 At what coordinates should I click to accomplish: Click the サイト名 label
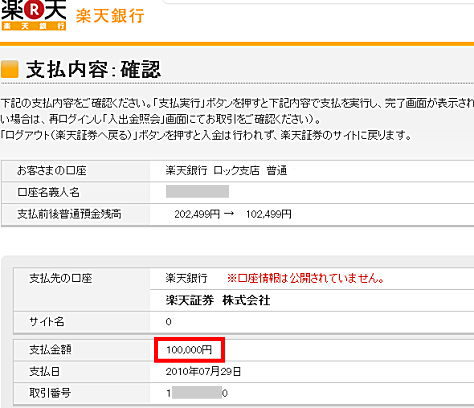tap(47, 322)
